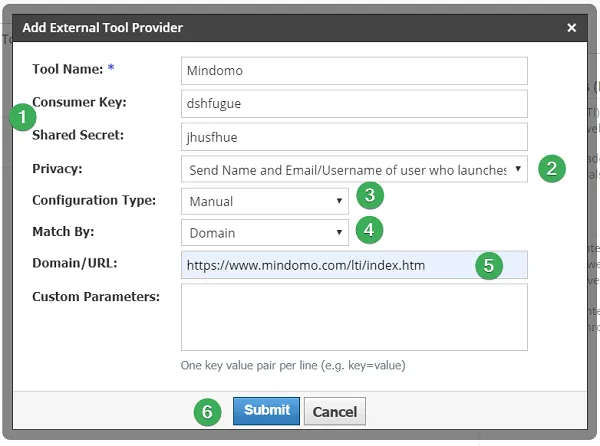Click the 'Configuration Type:' label

tap(94, 200)
